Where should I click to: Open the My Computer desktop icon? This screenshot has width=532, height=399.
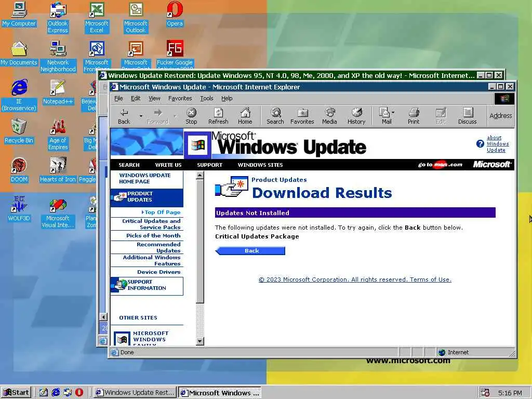point(19,14)
